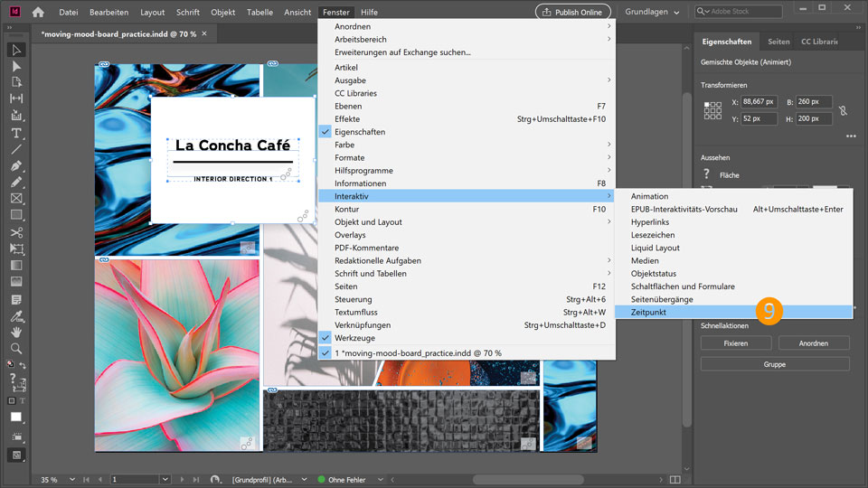Select the Rectangle Frame tool

[x=16, y=198]
